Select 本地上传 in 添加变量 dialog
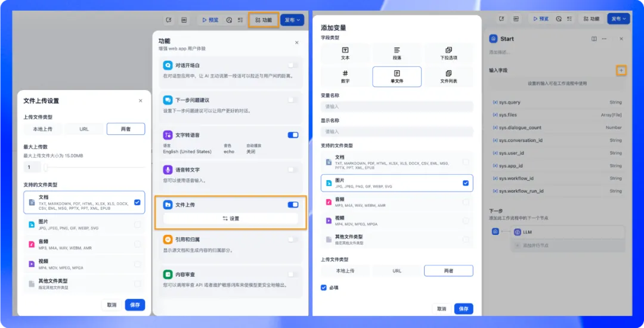This screenshot has width=644, height=328. pos(345,271)
